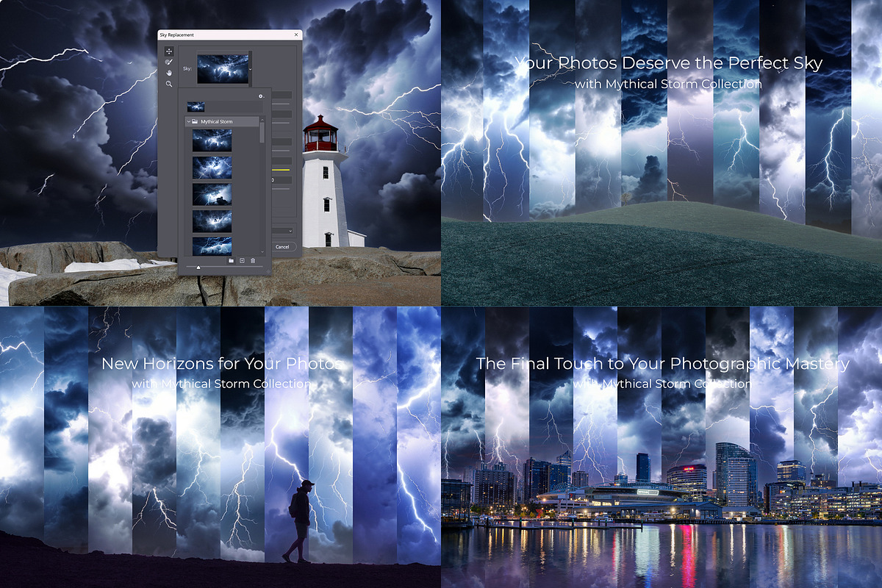Select the Zoom tool in Sky Replacement
Screen dimensions: 882x588
point(169,84)
